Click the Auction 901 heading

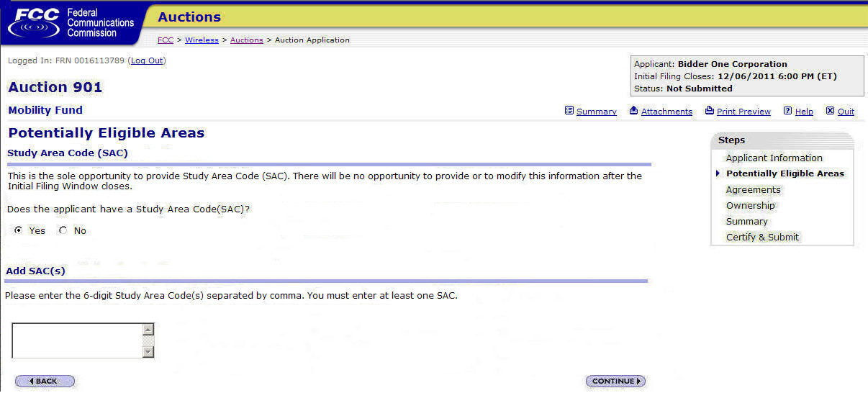pyautogui.click(x=55, y=87)
